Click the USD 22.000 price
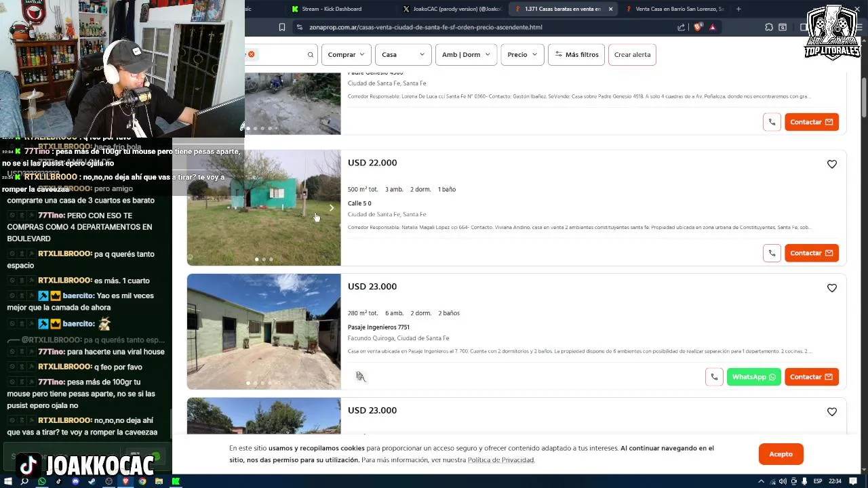868x488 pixels. coord(372,163)
